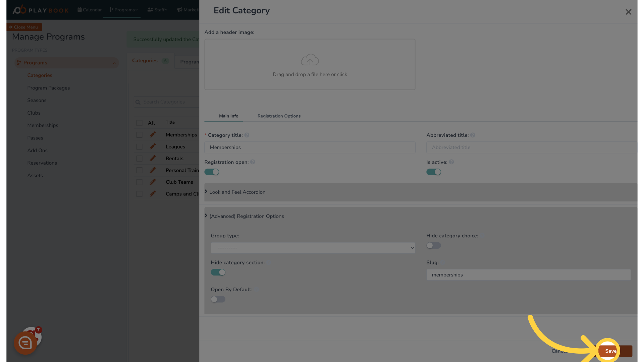Image resolution: width=644 pixels, height=362 pixels.
Task: Click the edit pencil icon for Club Teams
Action: click(x=152, y=182)
